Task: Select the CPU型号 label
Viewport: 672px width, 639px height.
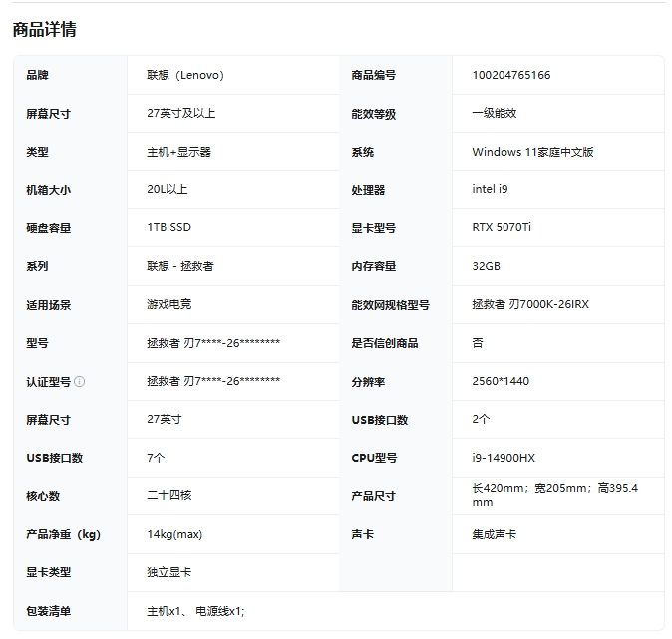Action: point(374,458)
